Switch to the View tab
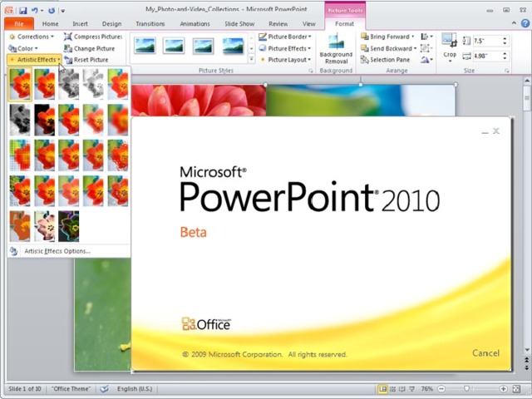The width and height of the screenshot is (532, 399). pyautogui.click(x=308, y=24)
